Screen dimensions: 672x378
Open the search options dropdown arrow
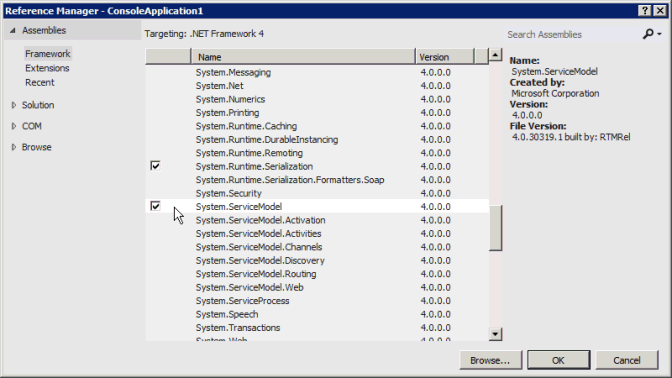[x=660, y=34]
